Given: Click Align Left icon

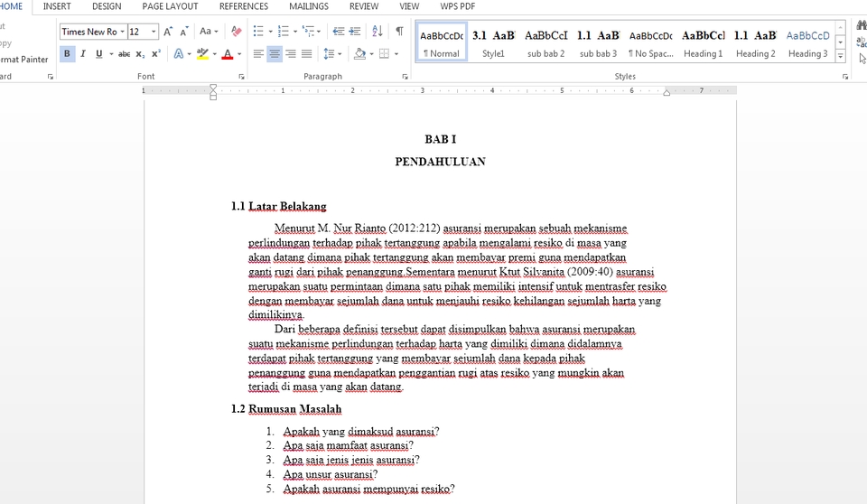Looking at the screenshot, I should point(258,54).
